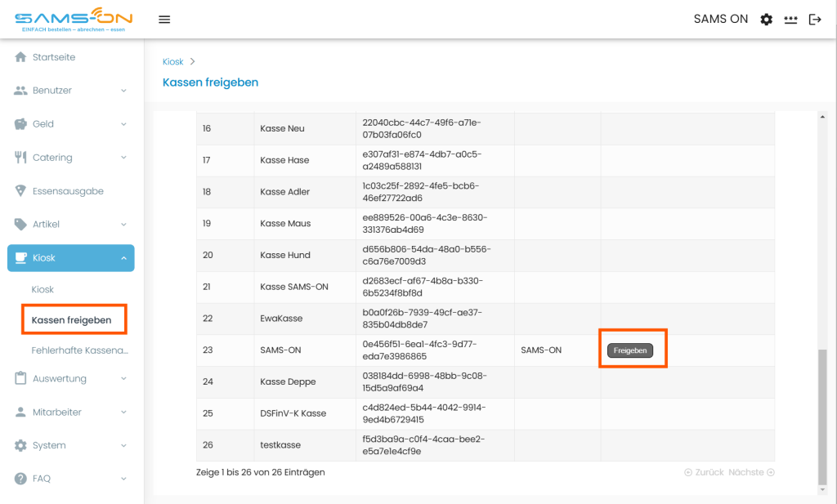The height and width of the screenshot is (504, 837).
Task: Click the Geld piggy bank icon
Action: coord(20,123)
